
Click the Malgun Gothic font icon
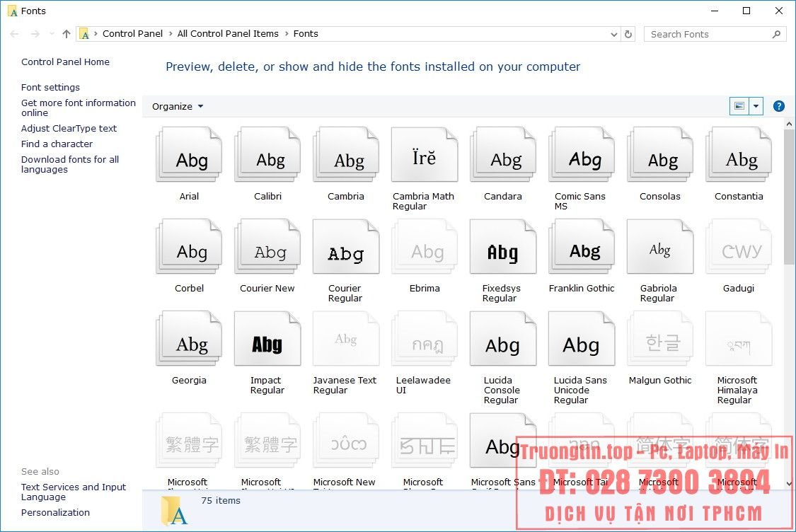coord(659,338)
